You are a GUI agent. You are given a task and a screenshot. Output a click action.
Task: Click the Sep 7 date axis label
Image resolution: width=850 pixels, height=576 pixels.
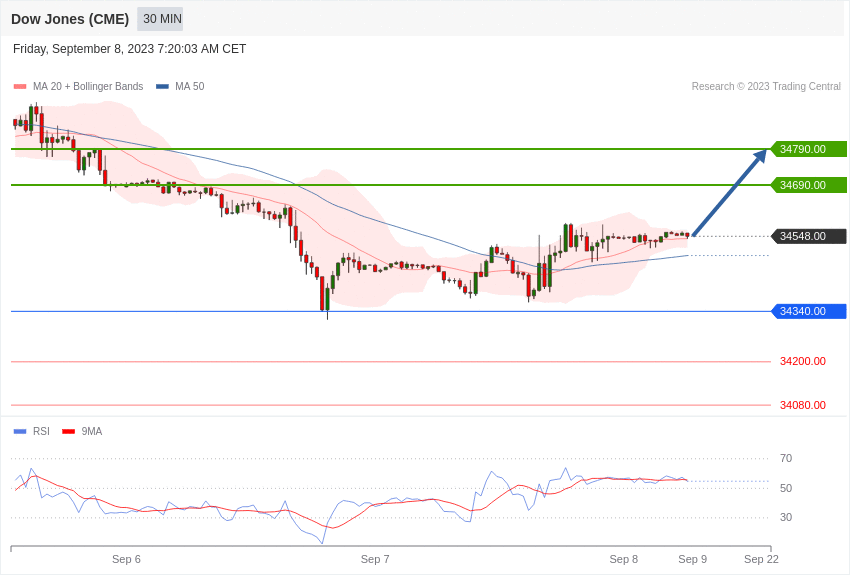(375, 559)
